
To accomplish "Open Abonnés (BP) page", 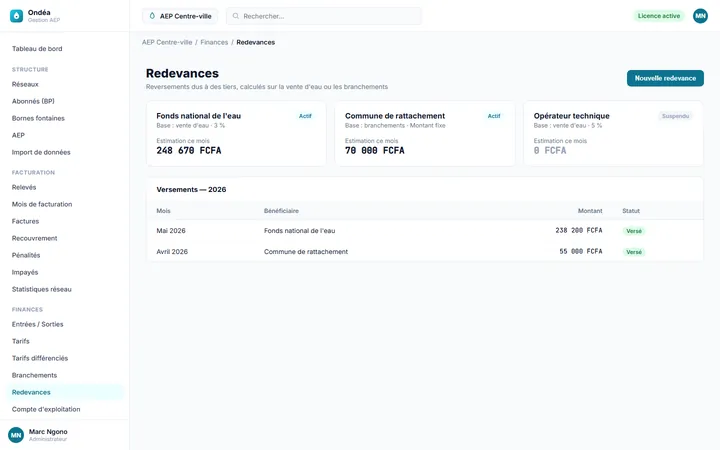I will [33, 101].
